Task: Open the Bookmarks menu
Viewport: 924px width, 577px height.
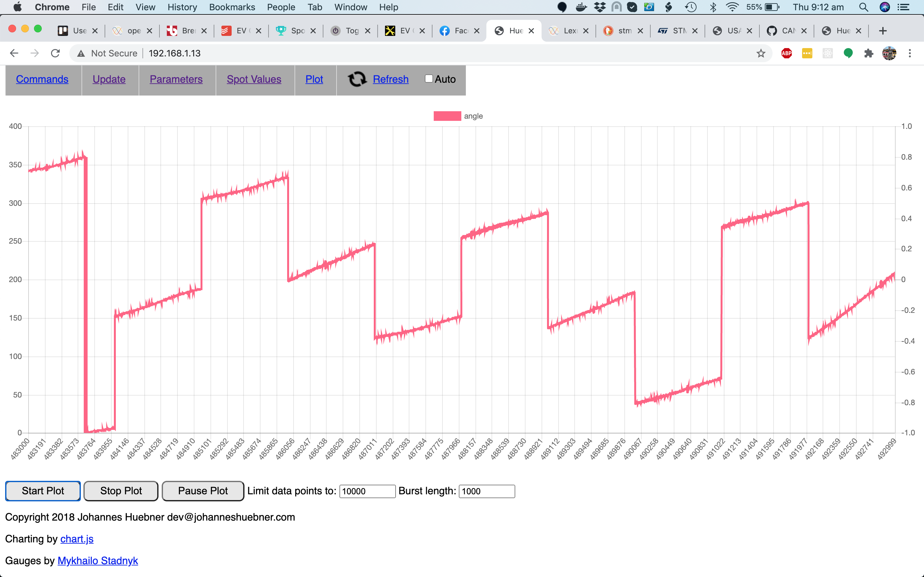Action: [232, 7]
